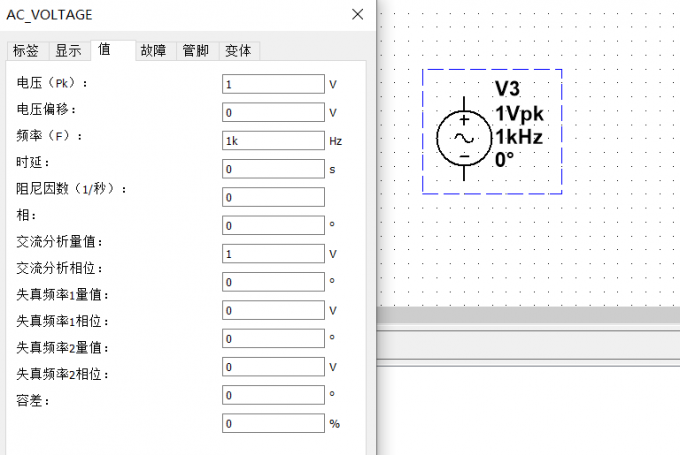Click the 失真频率1量值： label
The height and width of the screenshot is (455, 680).
tap(63, 295)
